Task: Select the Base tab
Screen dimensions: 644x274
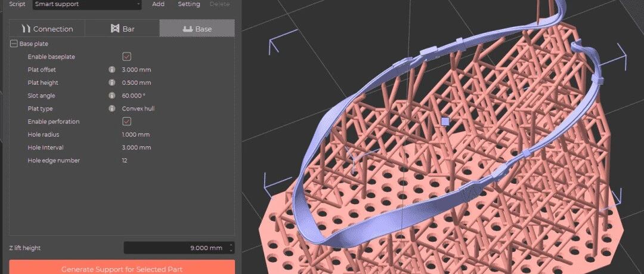Action: click(197, 29)
